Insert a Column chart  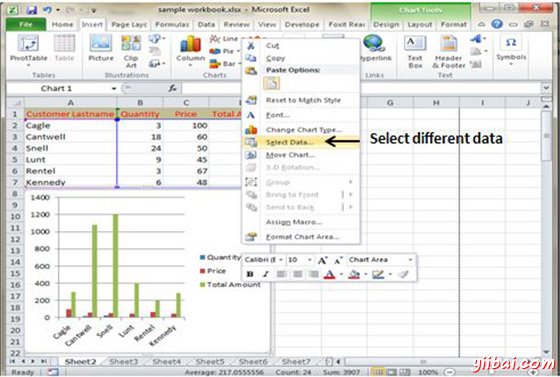click(190, 49)
